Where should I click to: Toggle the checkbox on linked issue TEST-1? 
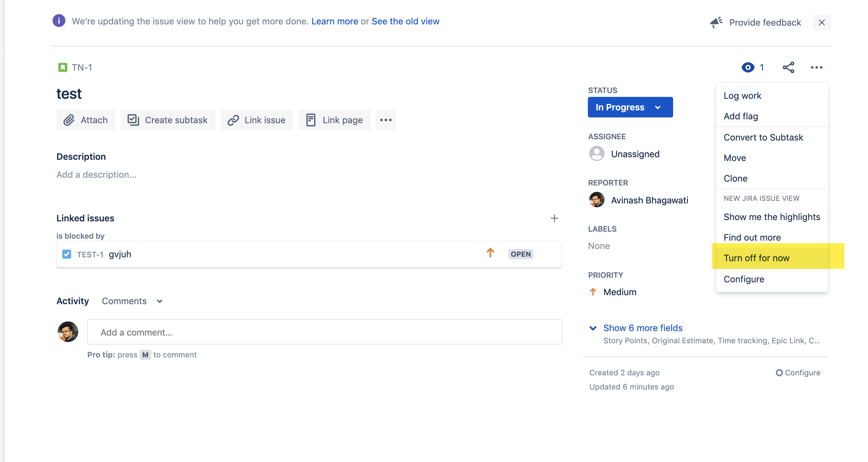(x=66, y=254)
